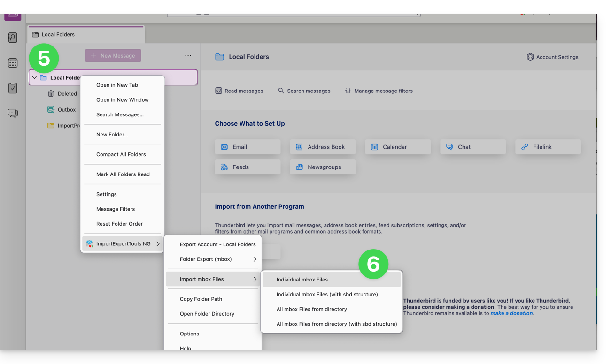Open the Chat sidebar icon
The width and height of the screenshot is (611, 364).
[x=13, y=114]
